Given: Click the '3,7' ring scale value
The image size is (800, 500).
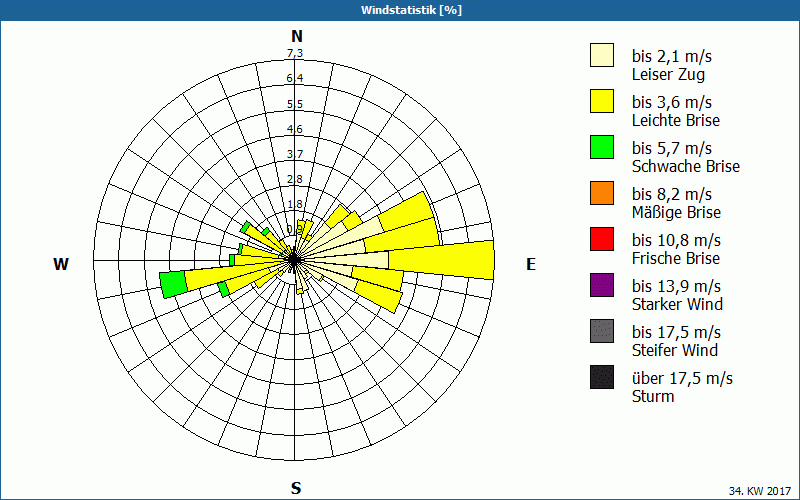Looking at the screenshot, I should tap(295, 154).
